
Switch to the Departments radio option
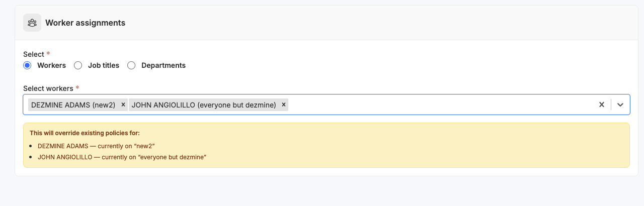pos(131,65)
